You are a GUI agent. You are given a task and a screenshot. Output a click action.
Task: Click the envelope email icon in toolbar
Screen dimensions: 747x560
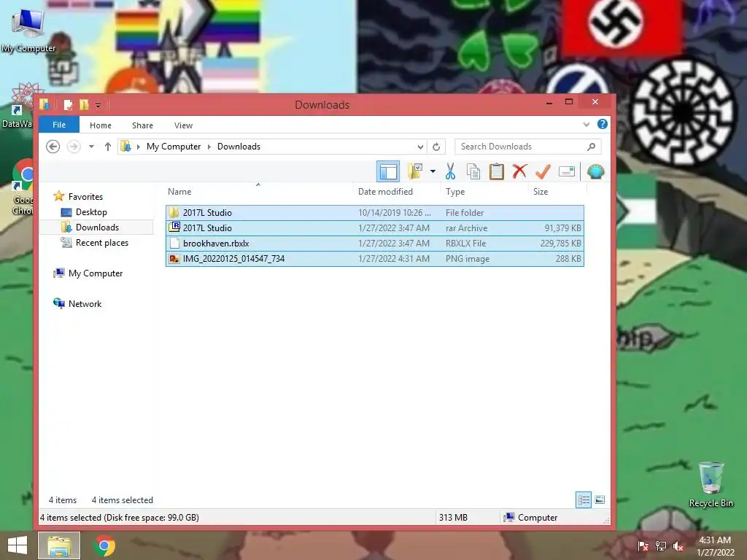566,171
